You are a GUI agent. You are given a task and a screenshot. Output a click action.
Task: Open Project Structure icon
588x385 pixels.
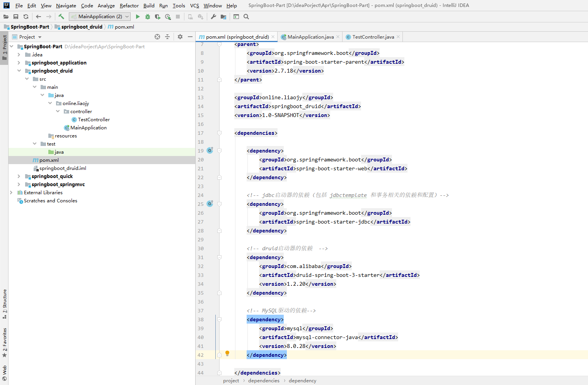point(223,17)
